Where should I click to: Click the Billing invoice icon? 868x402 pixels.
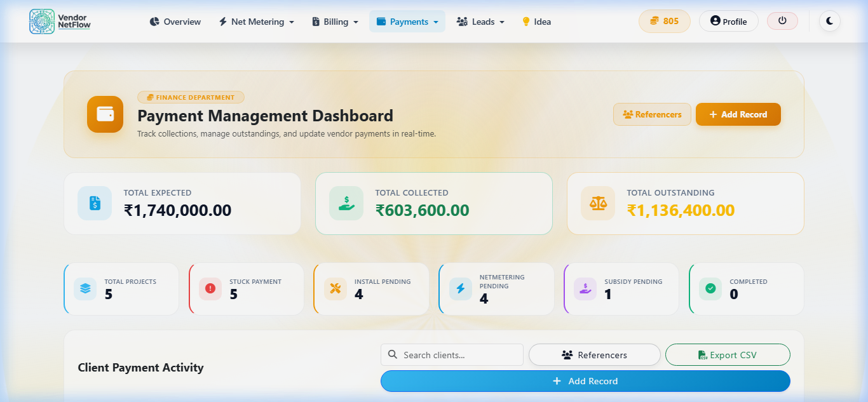coord(316,22)
